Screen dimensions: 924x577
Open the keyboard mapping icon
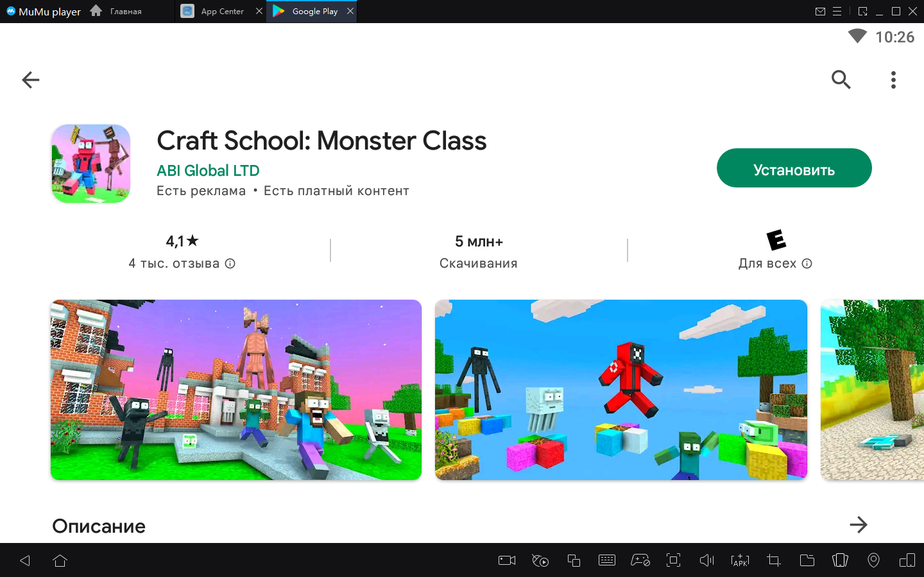[606, 560]
